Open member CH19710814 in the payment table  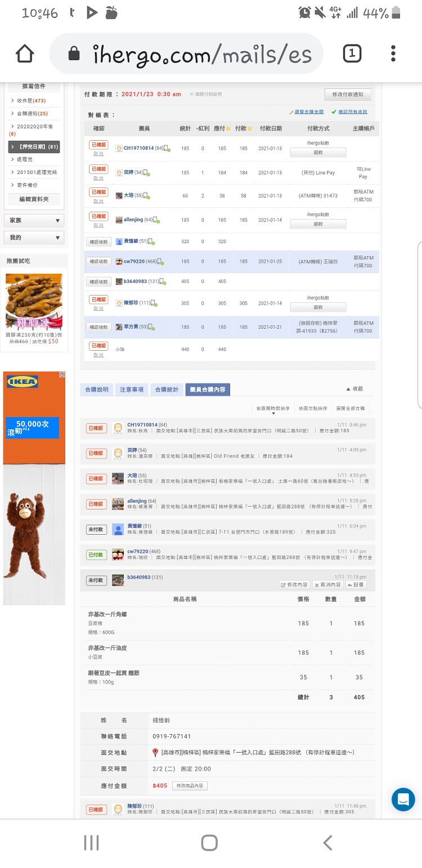[138, 148]
